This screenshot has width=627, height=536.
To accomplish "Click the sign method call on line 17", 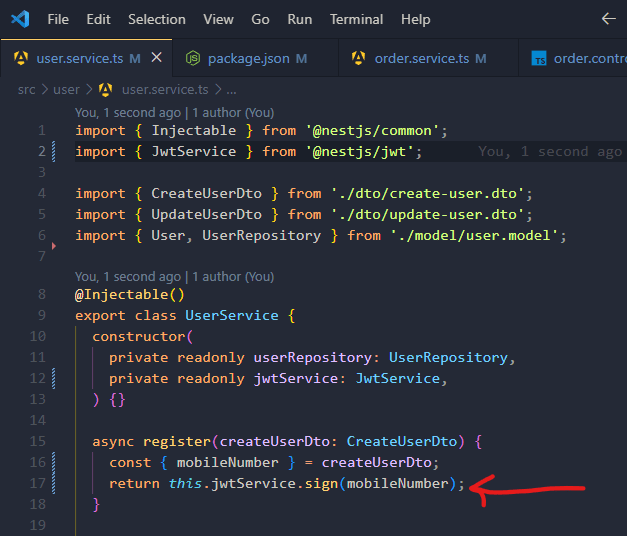I will [x=321, y=484].
